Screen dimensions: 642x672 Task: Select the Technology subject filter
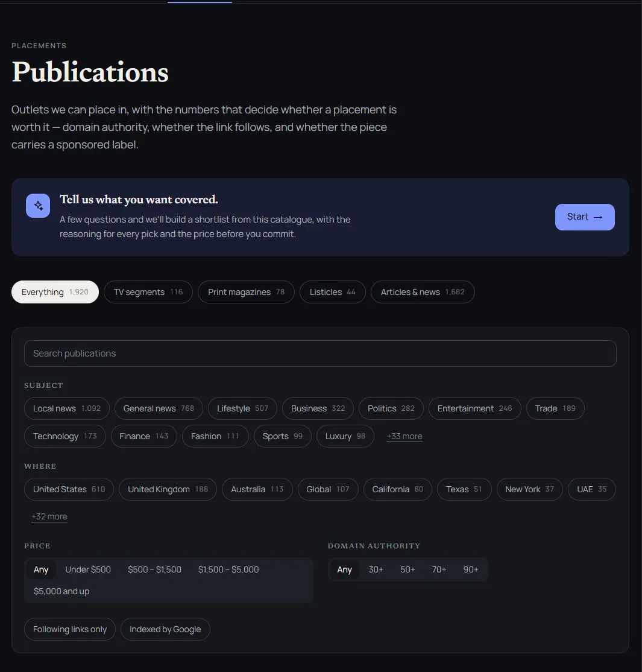pos(65,436)
